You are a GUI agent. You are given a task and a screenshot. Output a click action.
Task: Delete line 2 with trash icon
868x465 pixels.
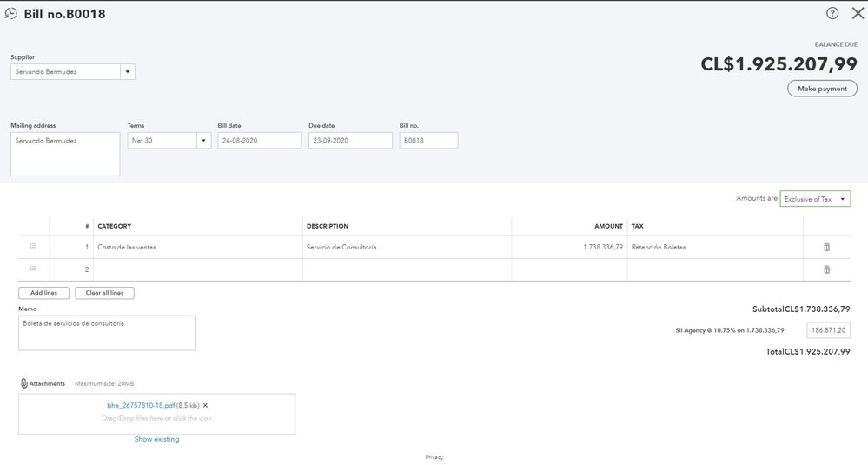click(x=826, y=269)
